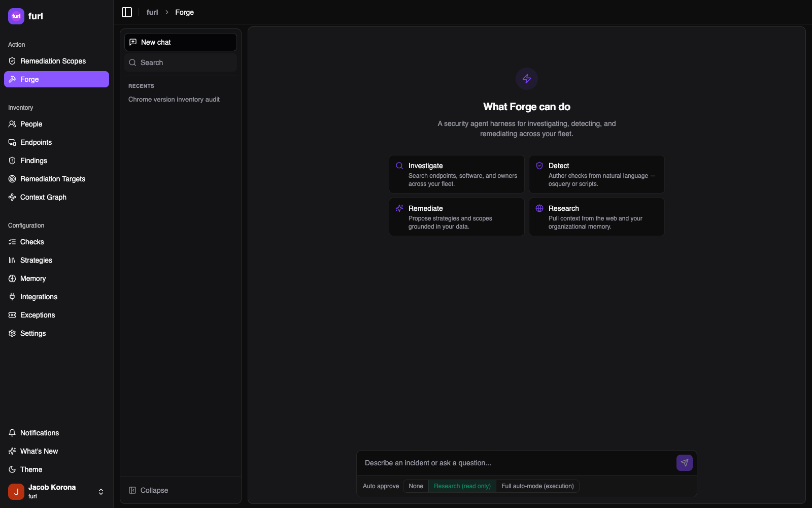The image size is (812, 508).
Task: Click the Findings shield icon
Action: click(x=12, y=161)
